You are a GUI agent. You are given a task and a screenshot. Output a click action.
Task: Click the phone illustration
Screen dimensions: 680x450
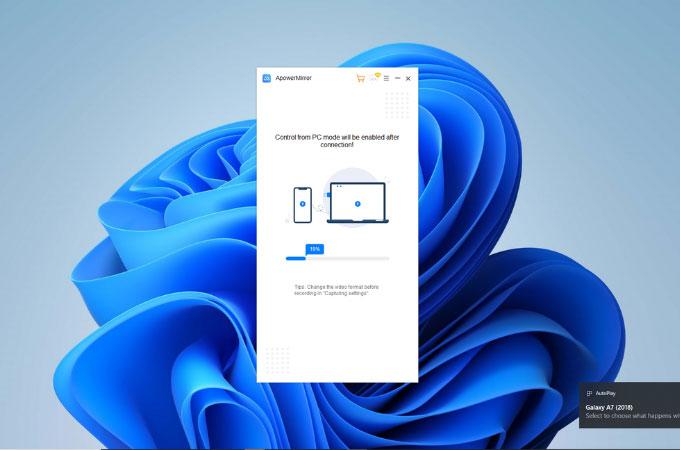click(301, 205)
